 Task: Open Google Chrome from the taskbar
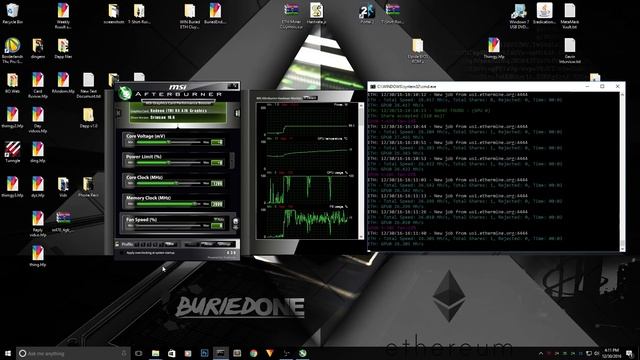pos(253,353)
